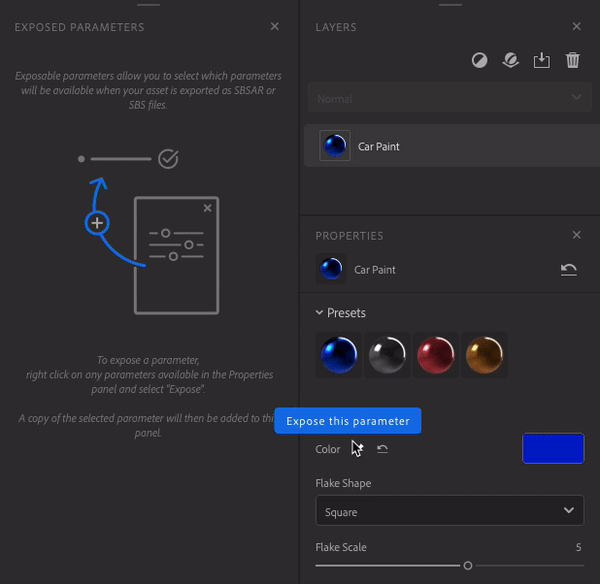This screenshot has height=584, width=600.
Task: Select the Car Paint layer row
Action: pyautogui.click(x=452, y=146)
